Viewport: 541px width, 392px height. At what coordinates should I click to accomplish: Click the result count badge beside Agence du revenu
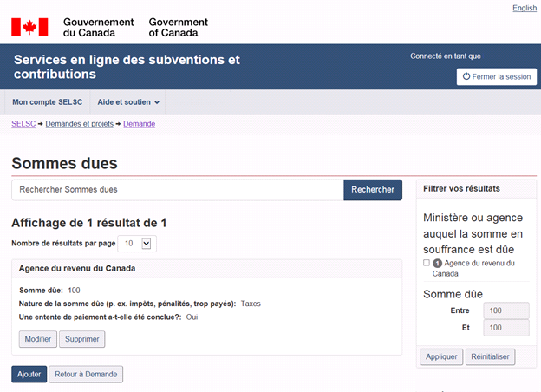[x=437, y=264]
